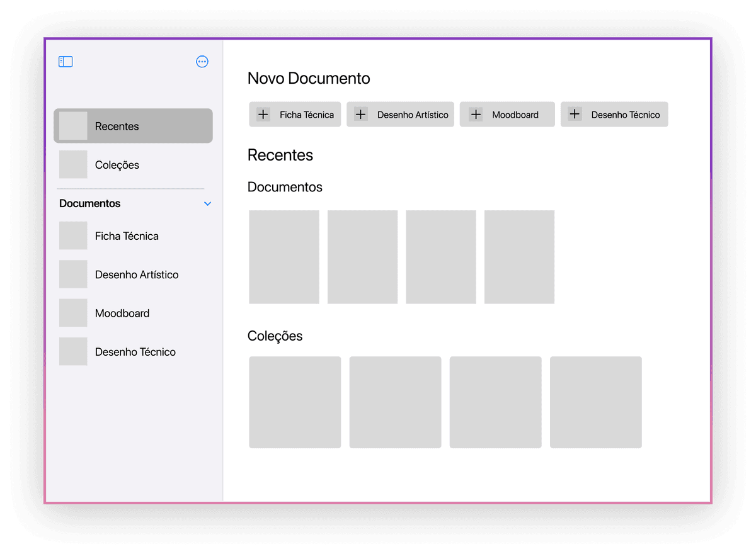Screen dimensions: 756x554
Task: Click plus icon on Moodboard button
Action: [x=476, y=115]
